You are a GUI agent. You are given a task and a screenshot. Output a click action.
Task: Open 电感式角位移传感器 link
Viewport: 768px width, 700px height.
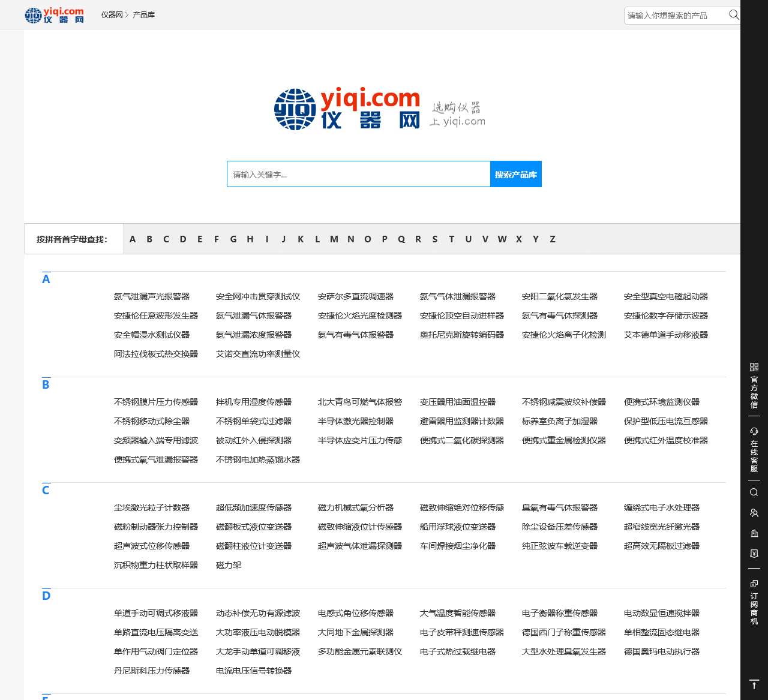(356, 613)
